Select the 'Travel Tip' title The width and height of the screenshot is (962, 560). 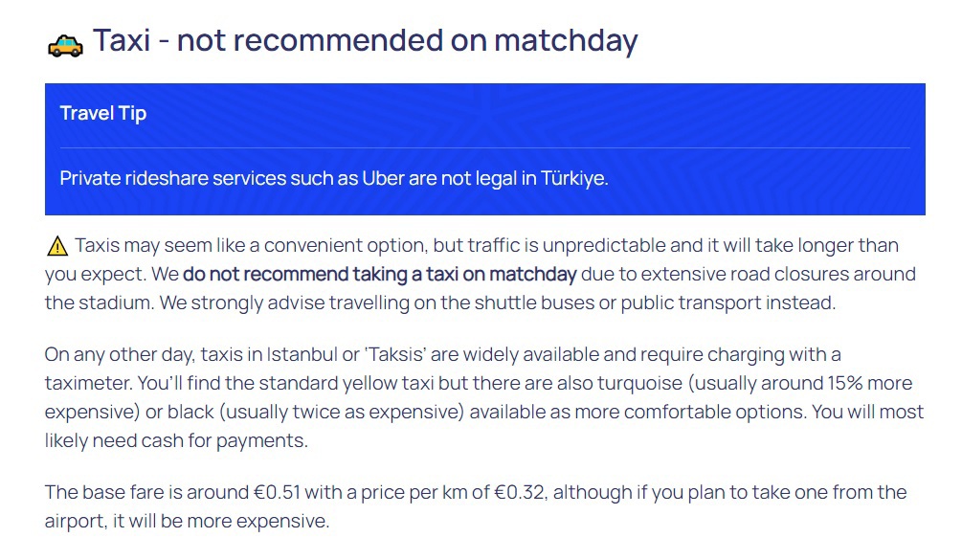103,113
